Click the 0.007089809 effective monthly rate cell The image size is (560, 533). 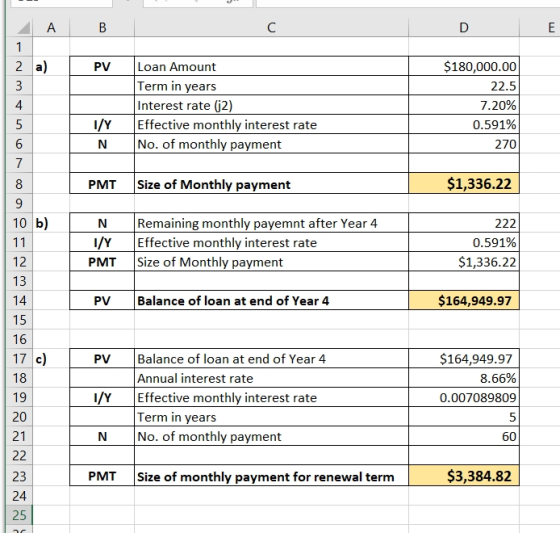click(x=464, y=397)
